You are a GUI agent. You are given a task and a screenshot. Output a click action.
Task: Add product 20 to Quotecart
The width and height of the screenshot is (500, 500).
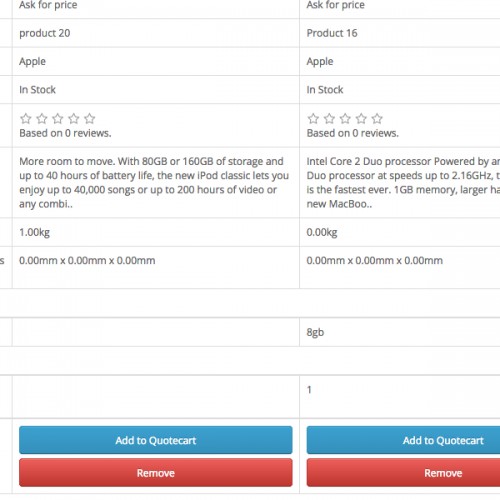tap(156, 440)
